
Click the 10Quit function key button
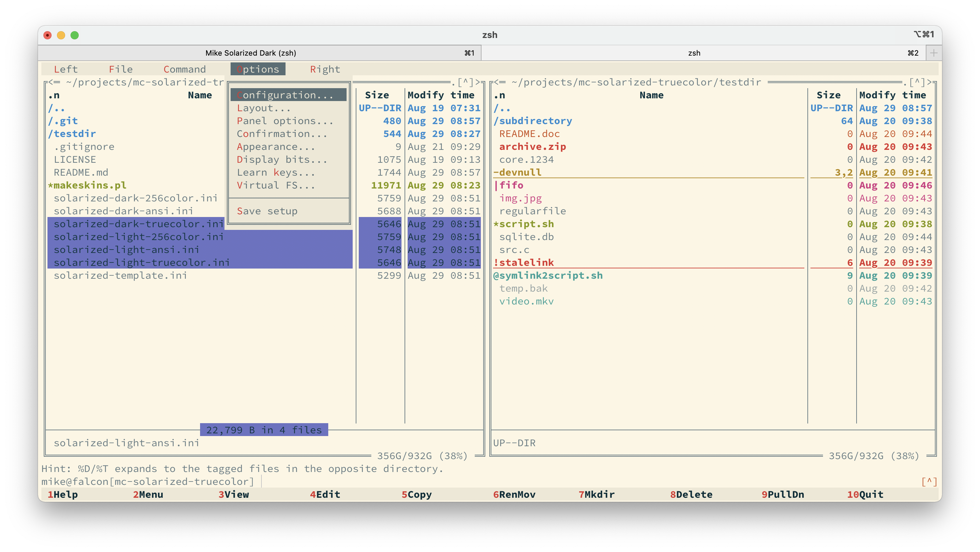point(865,495)
